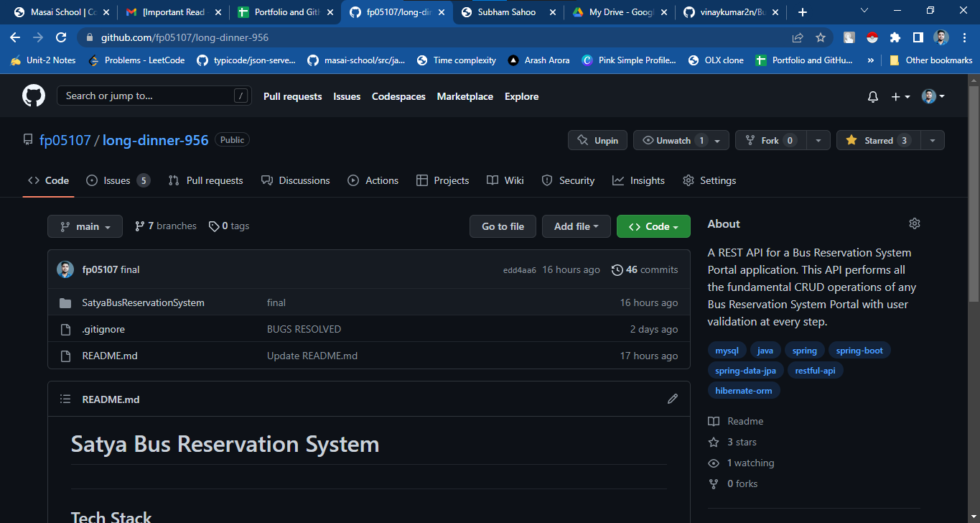Open Codespaces in top navigation
The height and width of the screenshot is (523, 980).
click(398, 96)
